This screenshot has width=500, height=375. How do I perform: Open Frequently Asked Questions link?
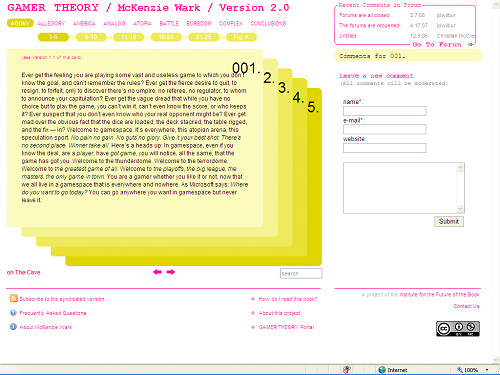point(53,313)
